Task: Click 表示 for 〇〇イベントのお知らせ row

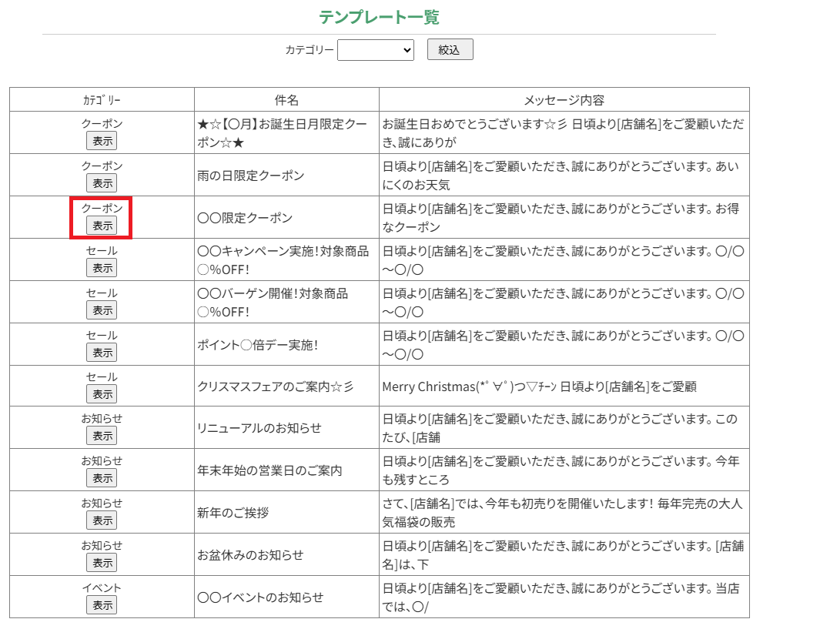Action: pyautogui.click(x=102, y=605)
